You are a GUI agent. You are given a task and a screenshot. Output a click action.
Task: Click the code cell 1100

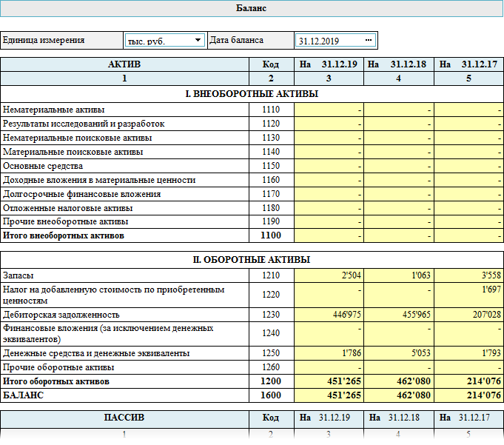271,235
